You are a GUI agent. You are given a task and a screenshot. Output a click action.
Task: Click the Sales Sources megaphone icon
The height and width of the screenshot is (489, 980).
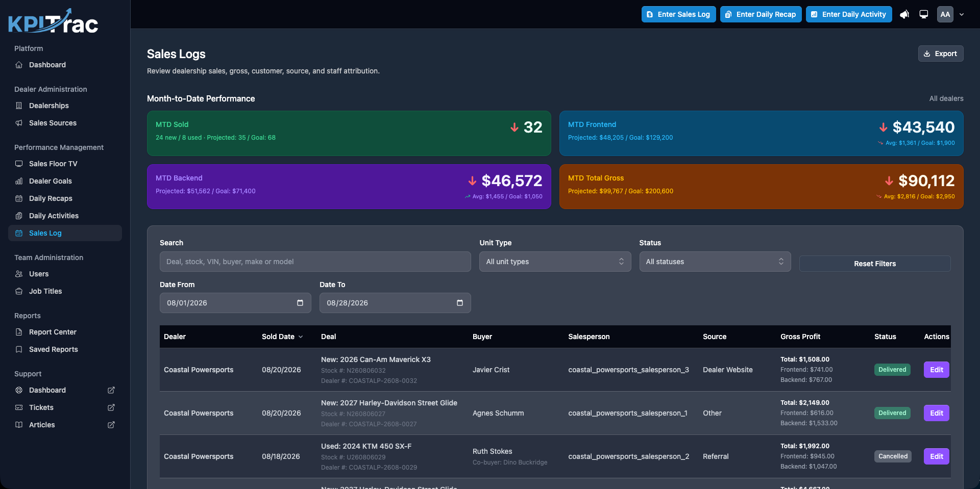[x=19, y=123]
